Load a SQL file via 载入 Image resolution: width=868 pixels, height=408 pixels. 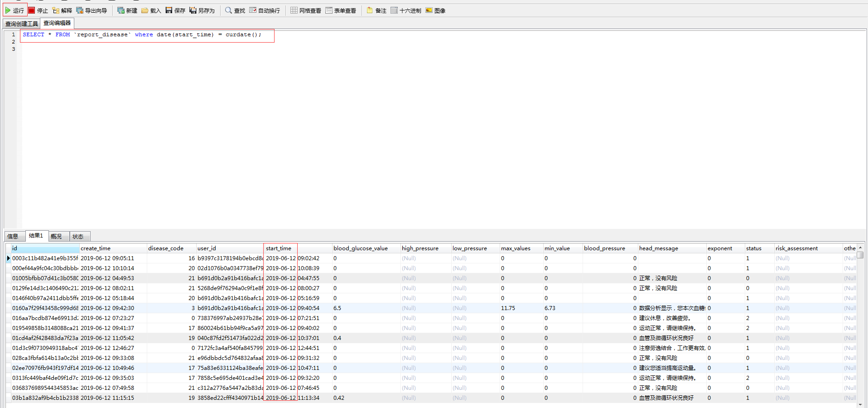pyautogui.click(x=150, y=10)
